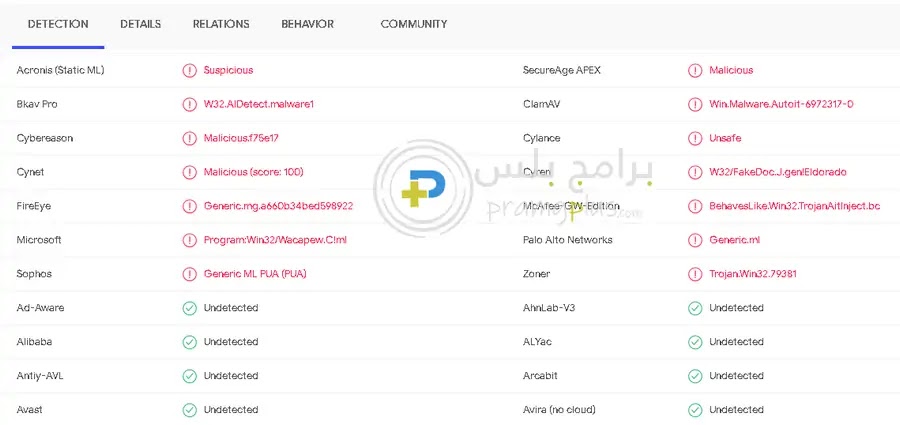Select the Antiy-AVL engine name
This screenshot has width=900, height=425.
(x=40, y=375)
